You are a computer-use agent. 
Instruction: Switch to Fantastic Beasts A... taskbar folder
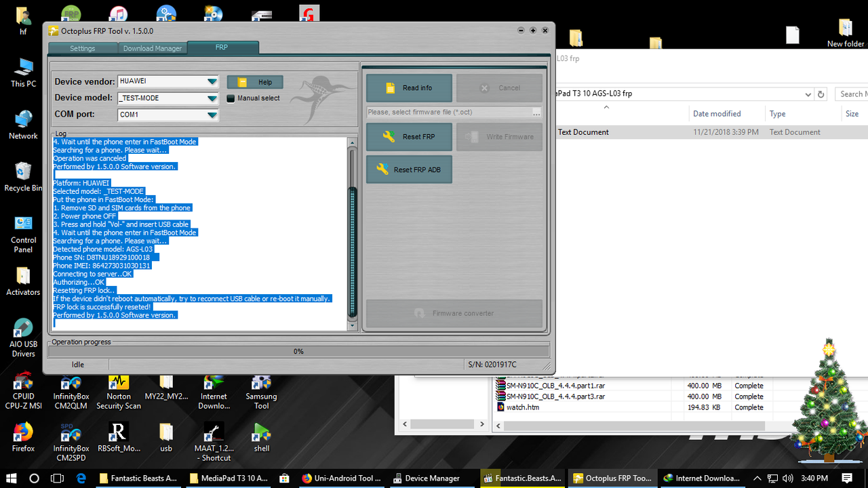click(x=138, y=478)
